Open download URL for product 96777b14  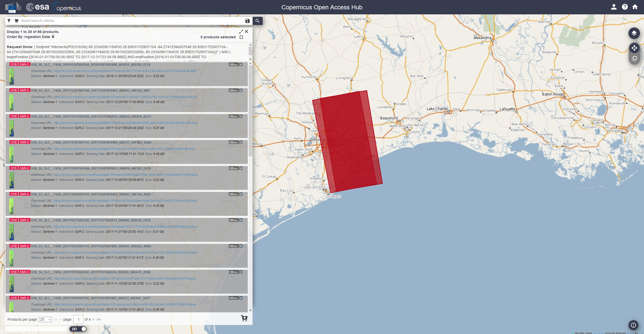point(125,71)
